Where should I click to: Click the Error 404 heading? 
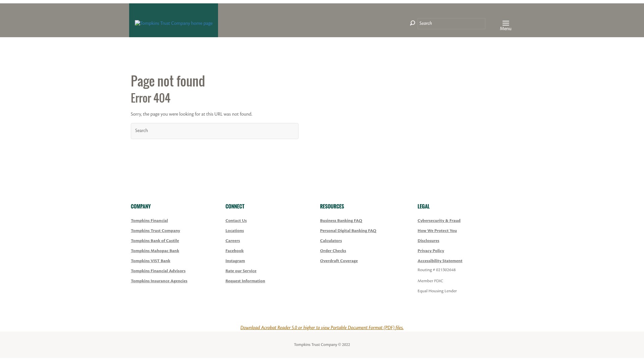(x=151, y=98)
